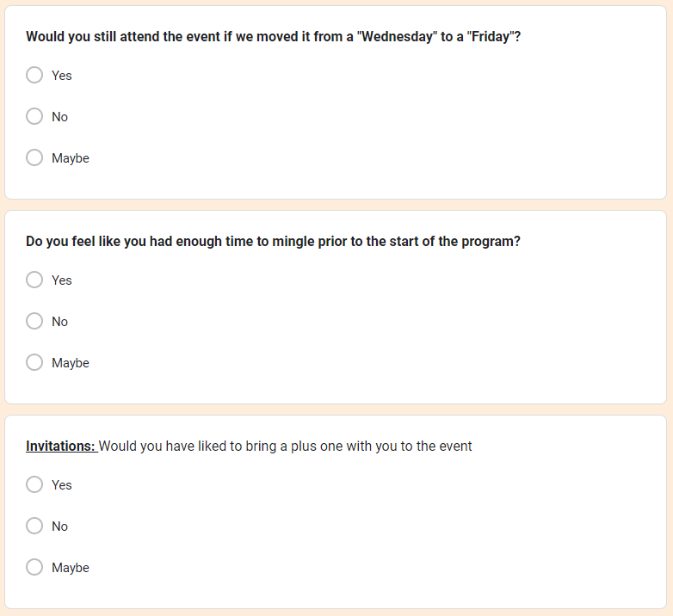
Task: Click 'No' label text under Invitations question
Action: [59, 527]
